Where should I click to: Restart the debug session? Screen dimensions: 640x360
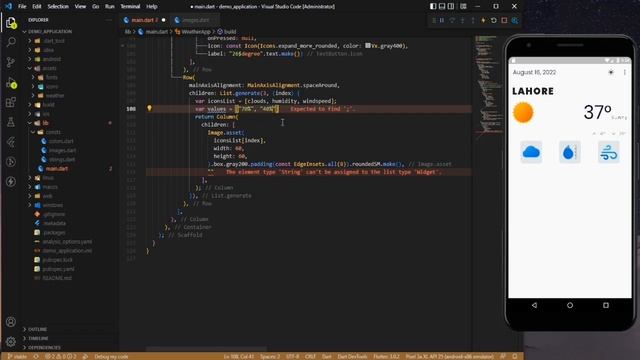493,20
